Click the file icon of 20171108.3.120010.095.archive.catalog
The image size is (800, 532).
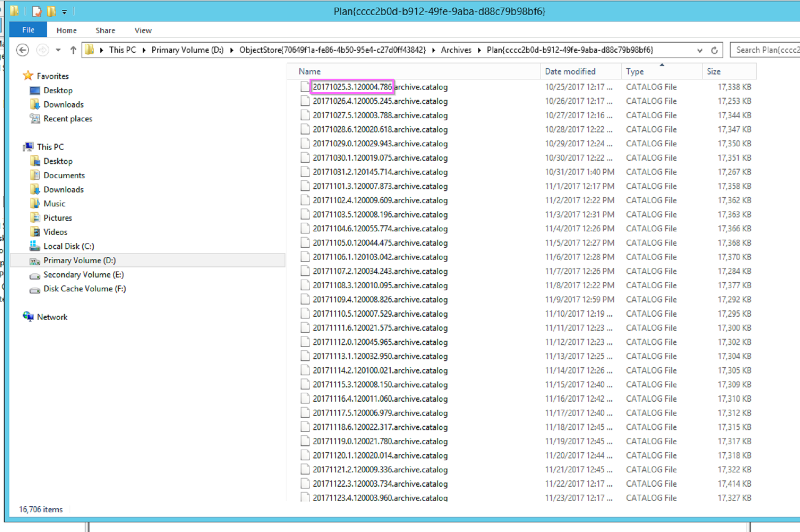pos(305,285)
